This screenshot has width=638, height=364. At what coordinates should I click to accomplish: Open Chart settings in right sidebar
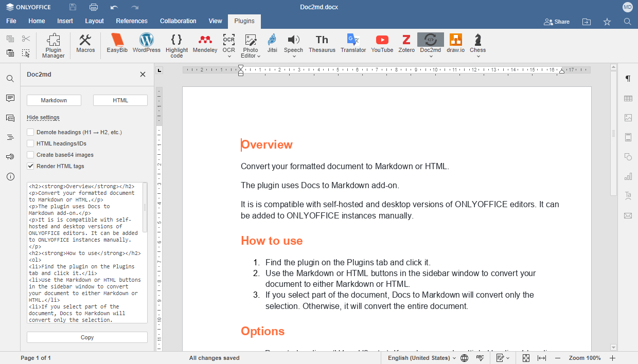tap(628, 176)
